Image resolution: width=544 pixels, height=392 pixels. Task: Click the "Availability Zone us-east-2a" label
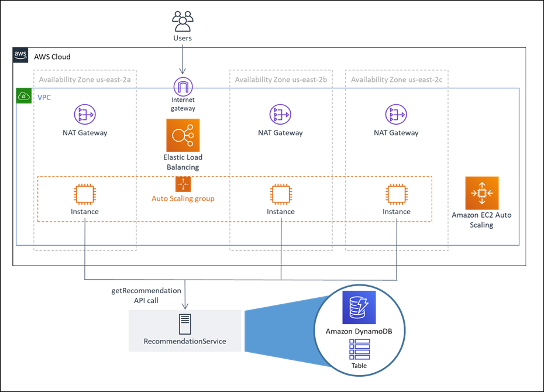[x=85, y=80]
